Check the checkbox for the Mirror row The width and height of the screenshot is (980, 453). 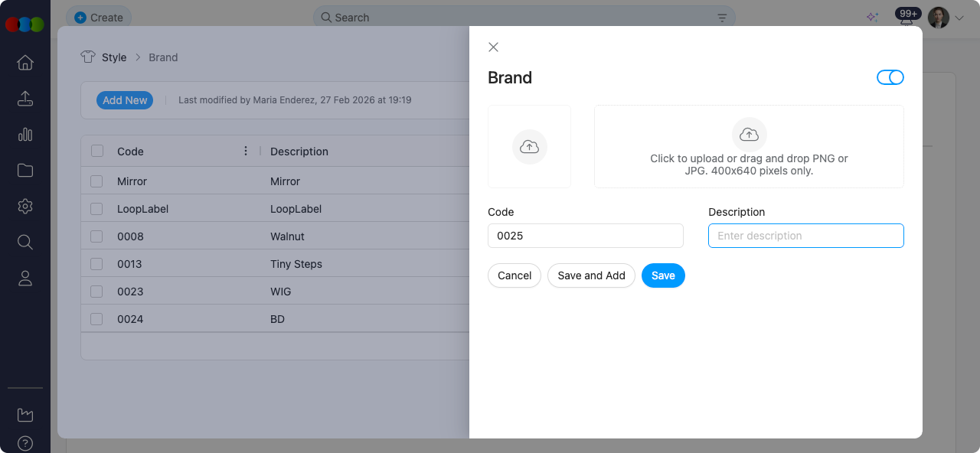(x=96, y=181)
